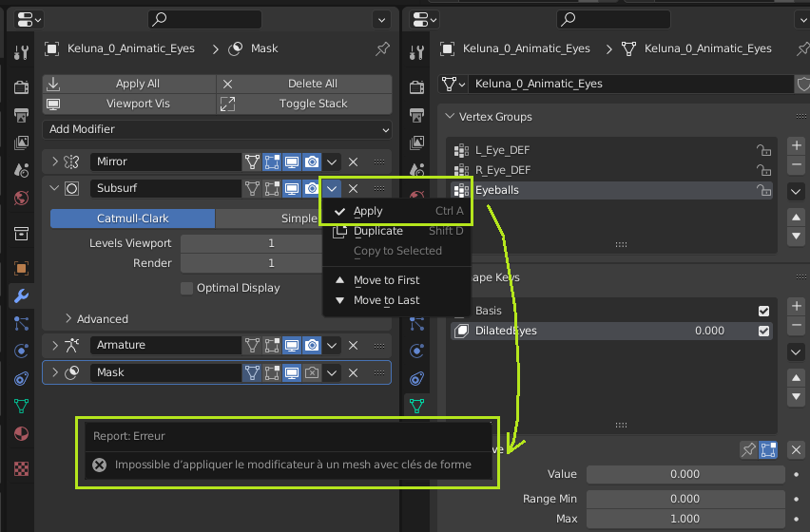Choose Duplicate from modifier menu
This screenshot has width=810, height=532.
(x=396, y=231)
